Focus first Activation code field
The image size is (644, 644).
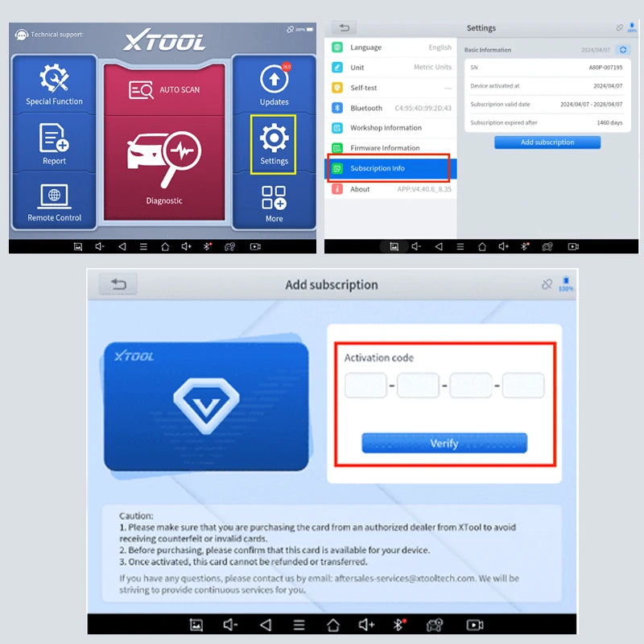(x=365, y=385)
